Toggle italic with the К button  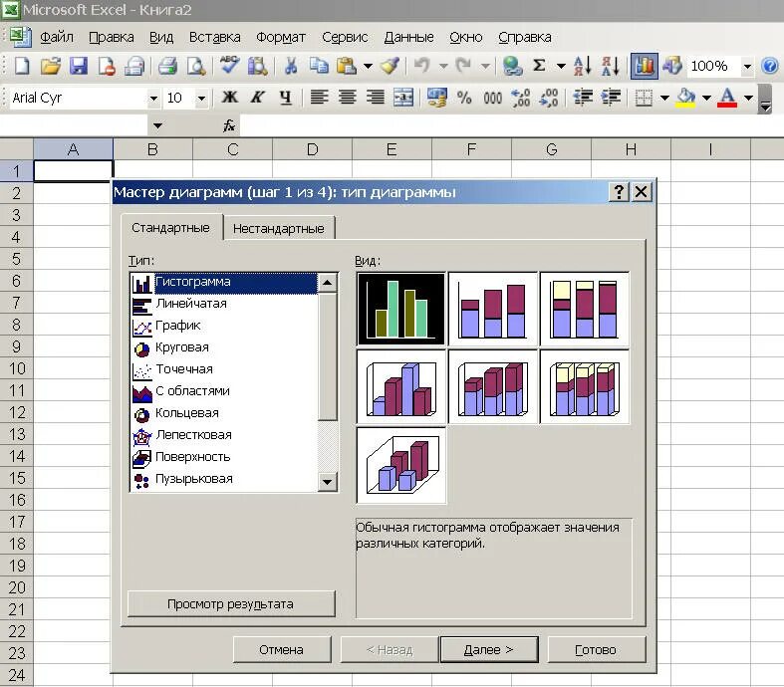(x=257, y=98)
